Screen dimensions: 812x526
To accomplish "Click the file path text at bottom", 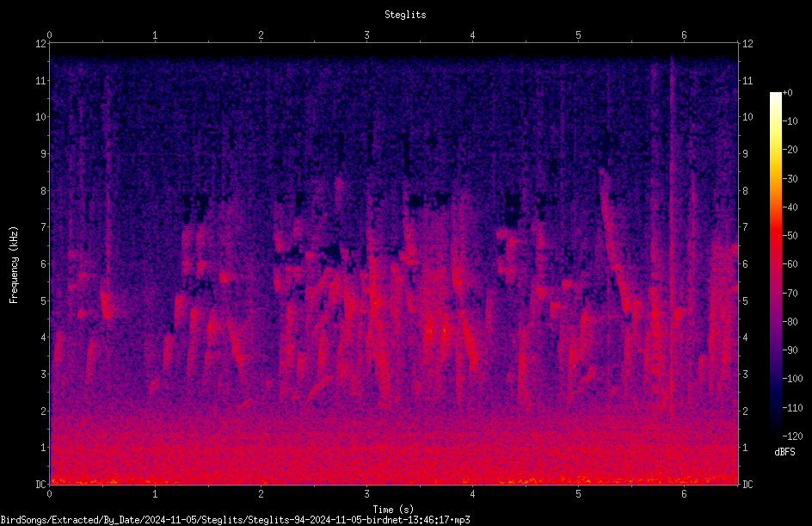I will pos(235,520).
